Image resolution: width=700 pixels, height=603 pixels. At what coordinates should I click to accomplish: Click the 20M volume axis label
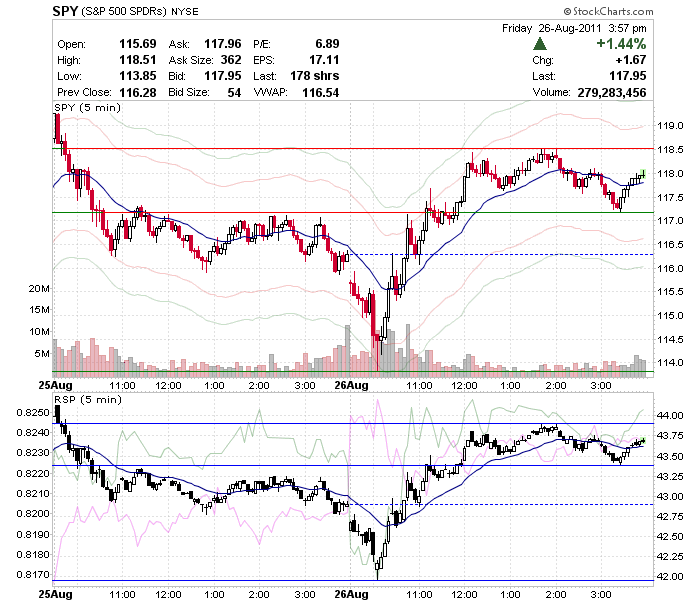(x=39, y=289)
